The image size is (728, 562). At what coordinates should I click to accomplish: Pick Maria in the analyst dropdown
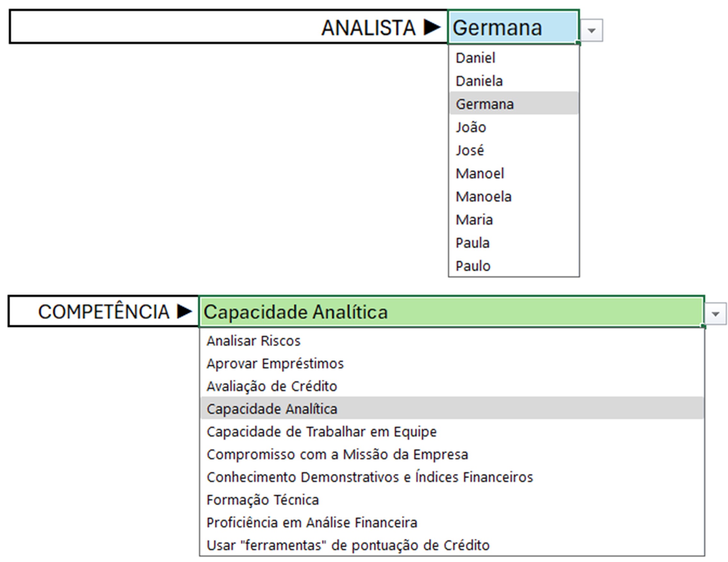pos(474,220)
